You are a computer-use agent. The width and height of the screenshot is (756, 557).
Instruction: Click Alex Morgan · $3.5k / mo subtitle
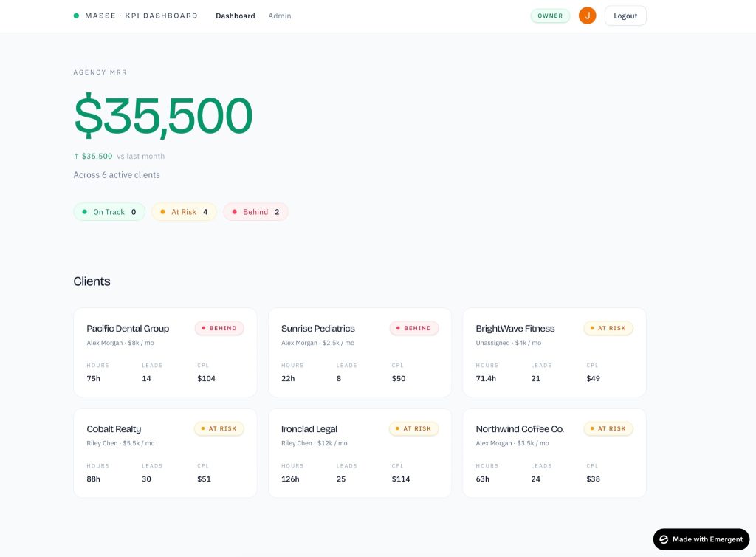click(512, 443)
